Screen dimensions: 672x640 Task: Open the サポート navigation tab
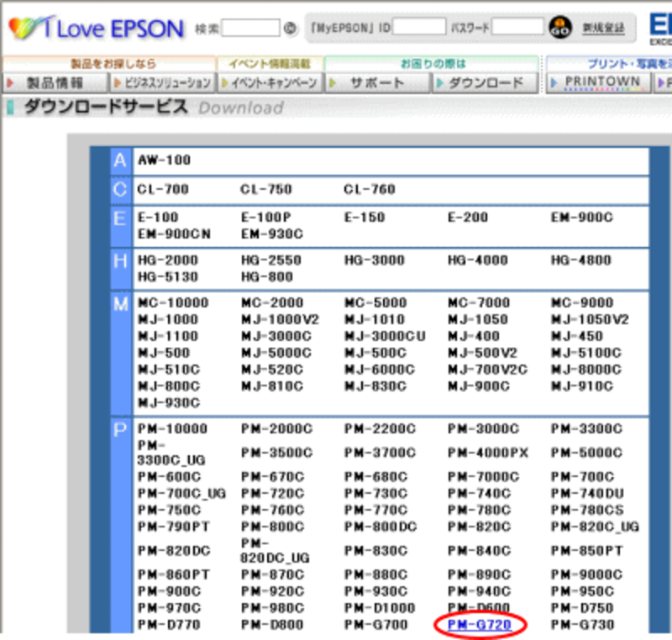click(377, 82)
